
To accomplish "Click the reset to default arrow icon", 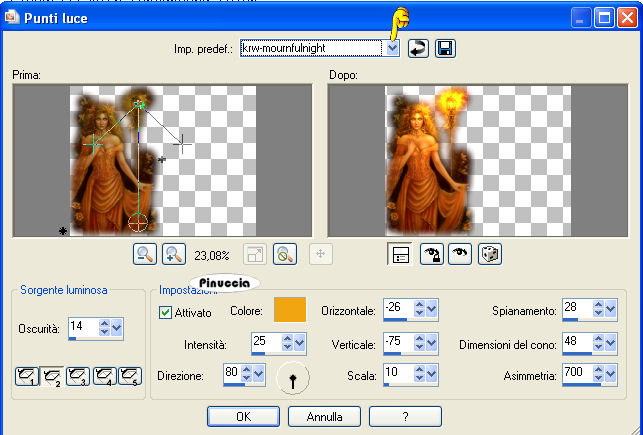I will click(x=418, y=48).
